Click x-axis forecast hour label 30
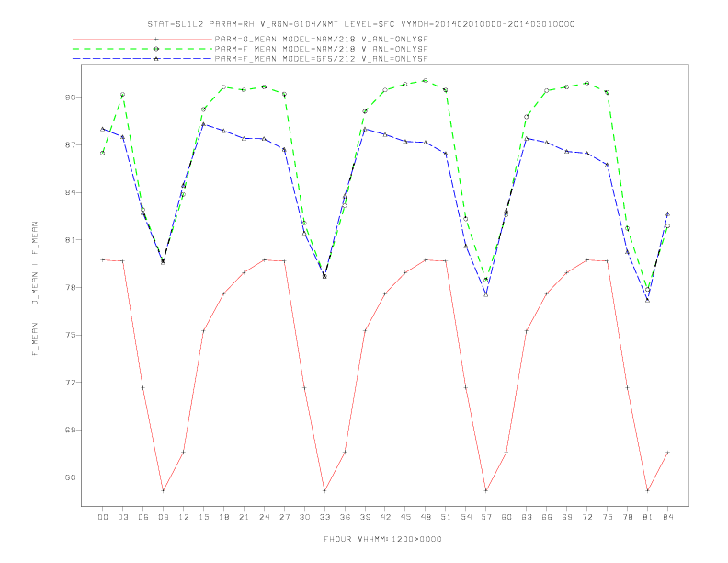The height and width of the screenshot is (563, 728). (x=304, y=517)
